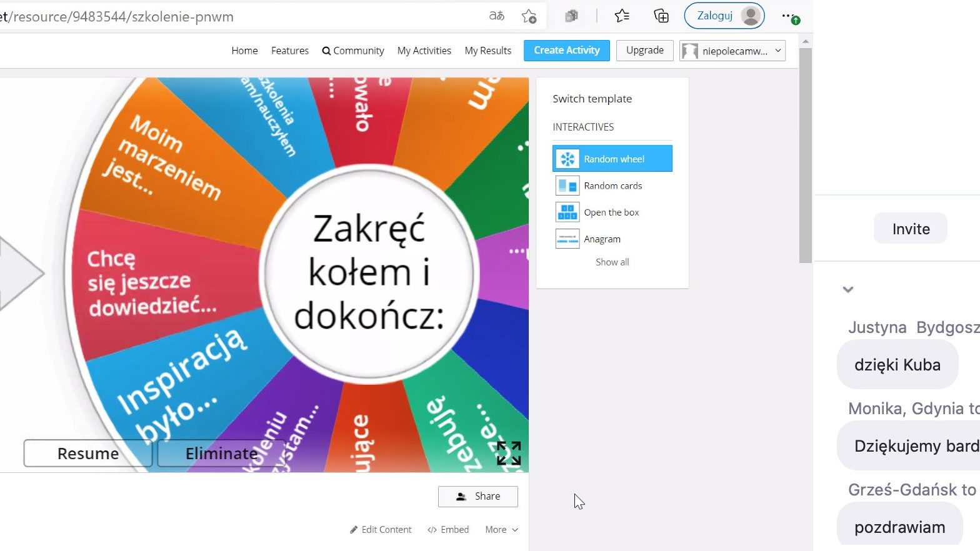
Task: Click the Eliminate button on wheel
Action: pos(221,454)
